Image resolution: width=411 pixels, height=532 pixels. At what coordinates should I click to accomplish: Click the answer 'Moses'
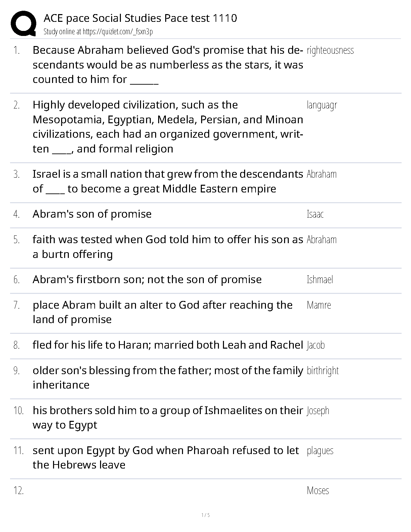pos(318,491)
